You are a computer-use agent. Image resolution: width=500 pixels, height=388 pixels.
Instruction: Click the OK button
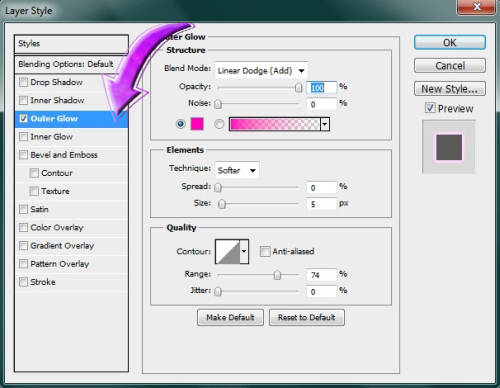point(450,43)
